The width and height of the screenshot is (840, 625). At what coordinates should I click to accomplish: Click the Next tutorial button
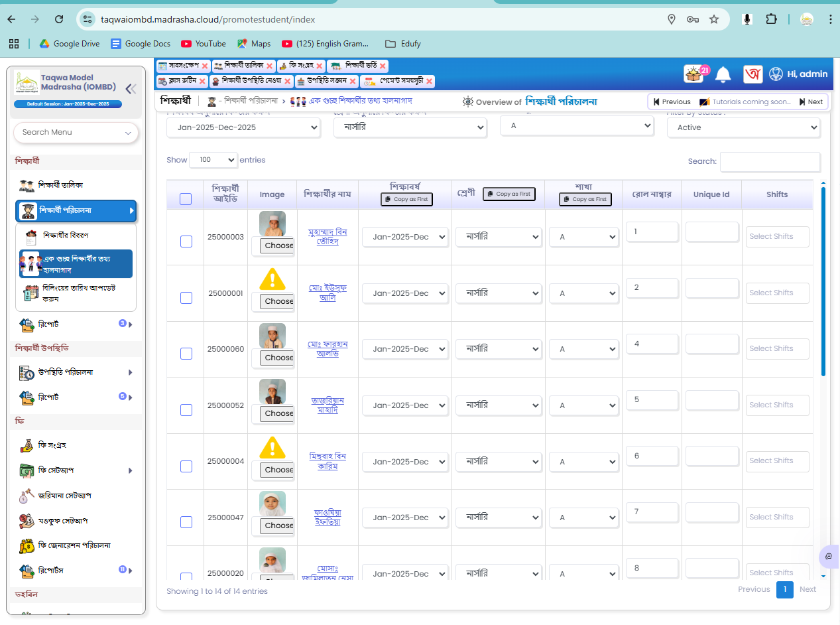(811, 102)
